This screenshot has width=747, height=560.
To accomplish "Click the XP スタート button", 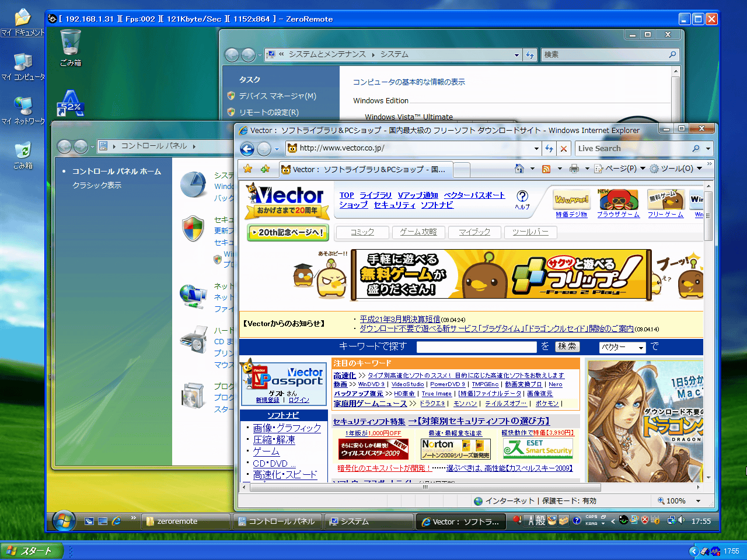I will [31, 551].
